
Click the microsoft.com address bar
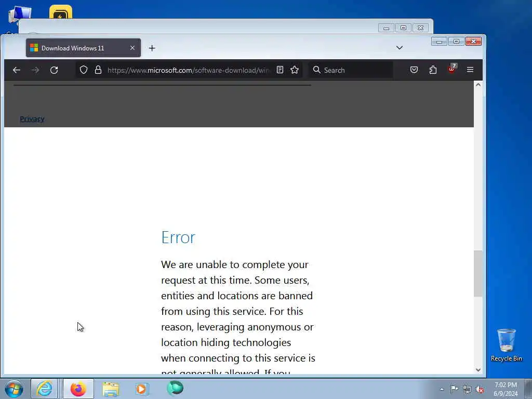pos(188,70)
